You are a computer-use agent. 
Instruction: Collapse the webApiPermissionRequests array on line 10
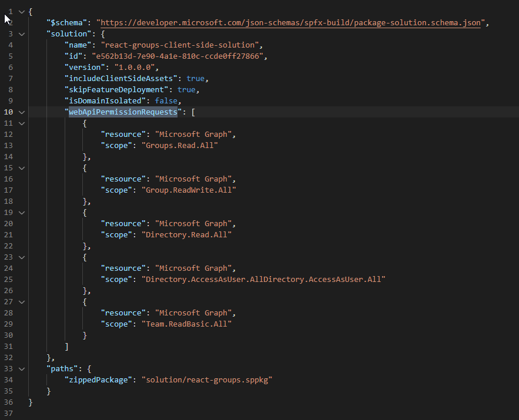[x=21, y=112]
